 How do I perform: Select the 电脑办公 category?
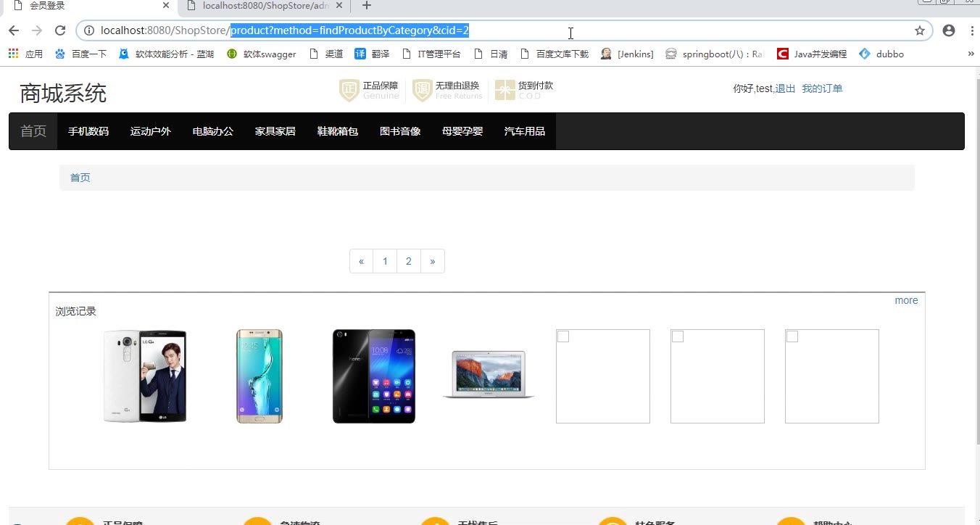[213, 131]
